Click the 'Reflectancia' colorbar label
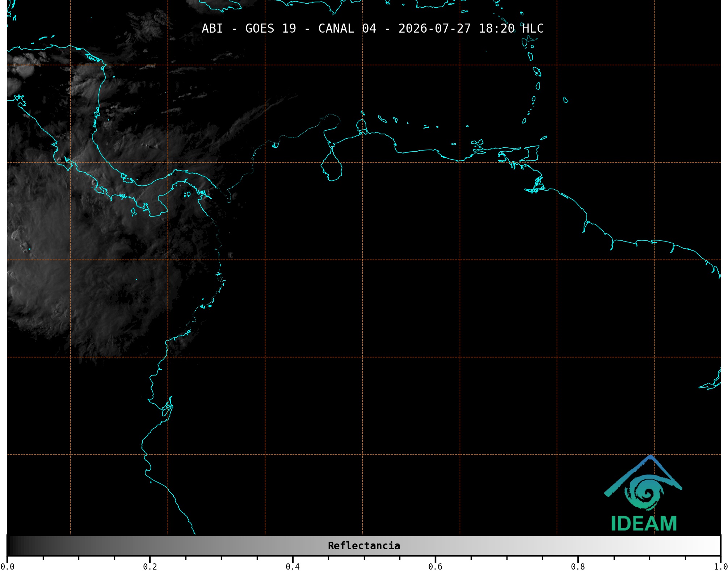The width and height of the screenshot is (728, 571). pyautogui.click(x=364, y=546)
